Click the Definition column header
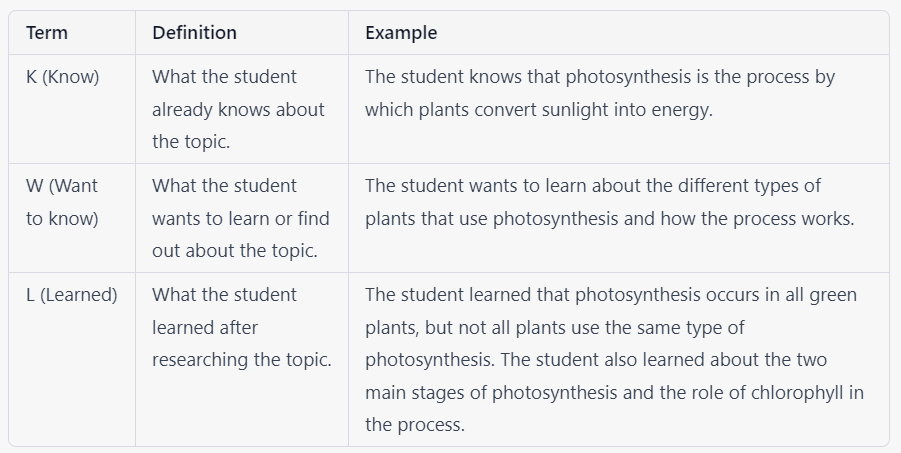Screen dimensions: 901x453 pyautogui.click(x=194, y=33)
